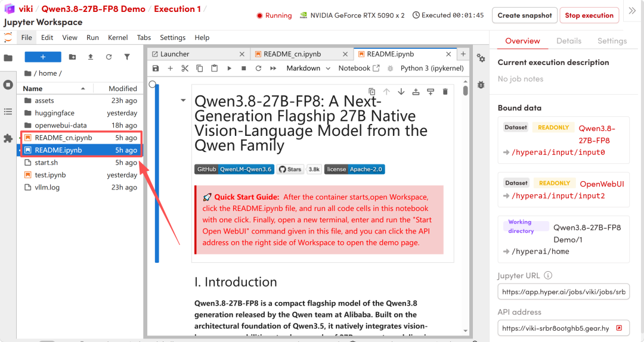Open the Qwen3.8-27B-FP8 dataset link

pos(597,134)
